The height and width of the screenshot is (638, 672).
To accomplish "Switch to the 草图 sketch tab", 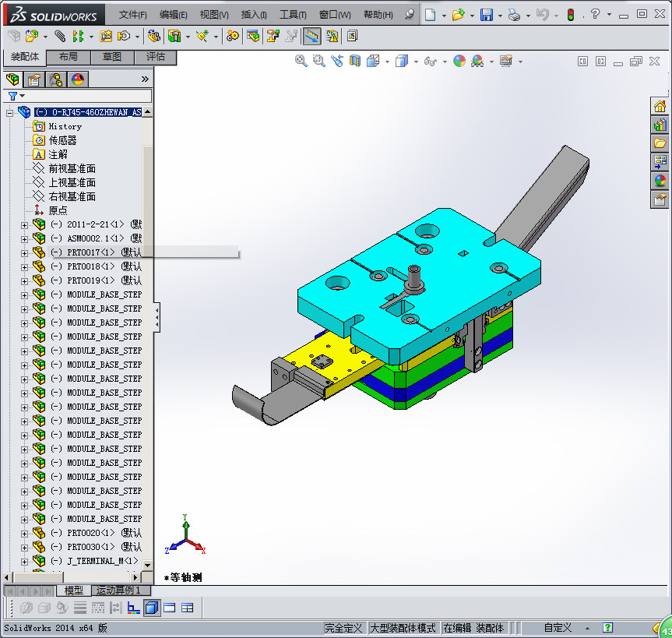I will tap(112, 57).
